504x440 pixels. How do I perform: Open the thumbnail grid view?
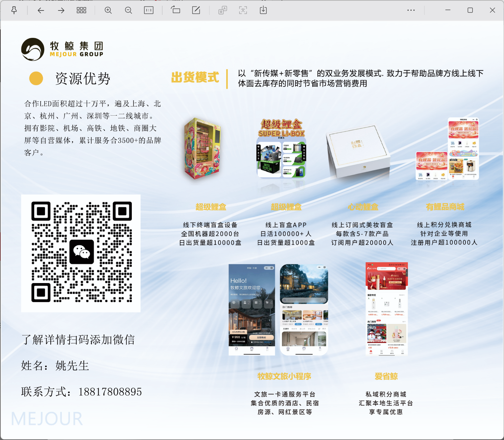81,10
